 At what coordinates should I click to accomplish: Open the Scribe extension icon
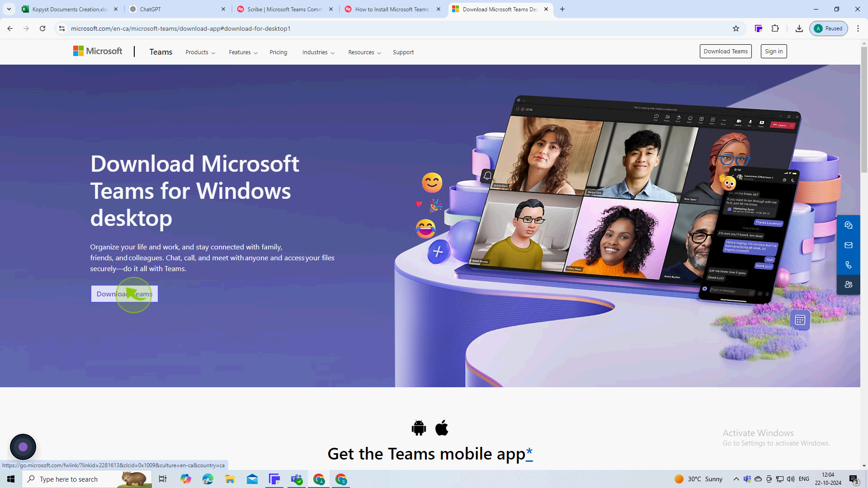point(759,28)
